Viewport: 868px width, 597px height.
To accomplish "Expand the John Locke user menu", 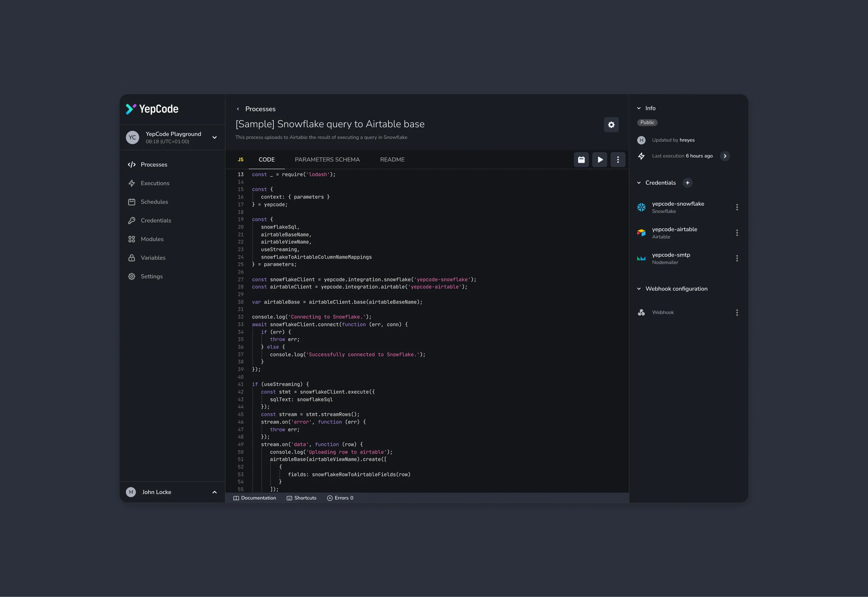I will (214, 492).
